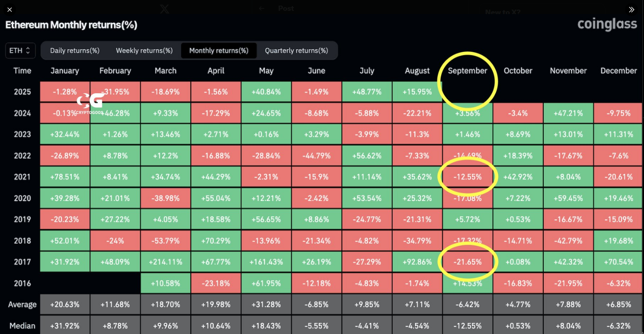Collapse the sidebar with double chevron icon
The height and width of the screenshot is (334, 644).
coord(632,9)
